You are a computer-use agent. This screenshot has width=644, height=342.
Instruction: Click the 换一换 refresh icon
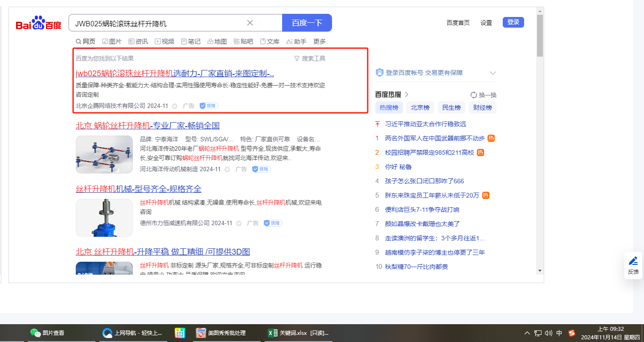click(474, 95)
